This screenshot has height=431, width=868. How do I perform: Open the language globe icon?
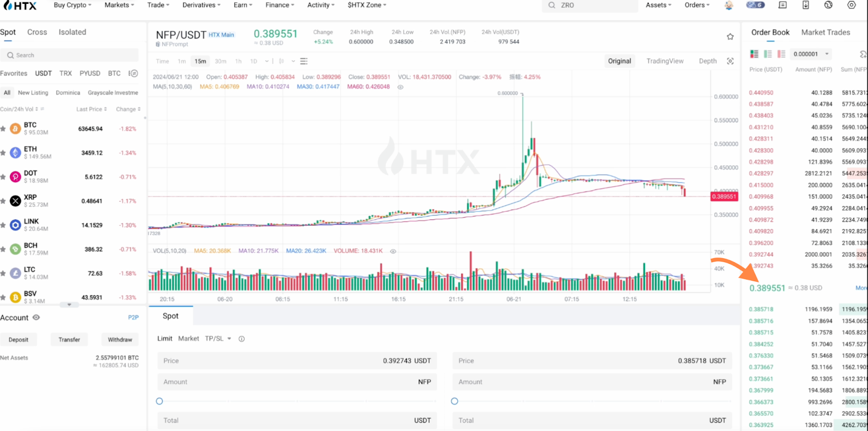tap(828, 5)
